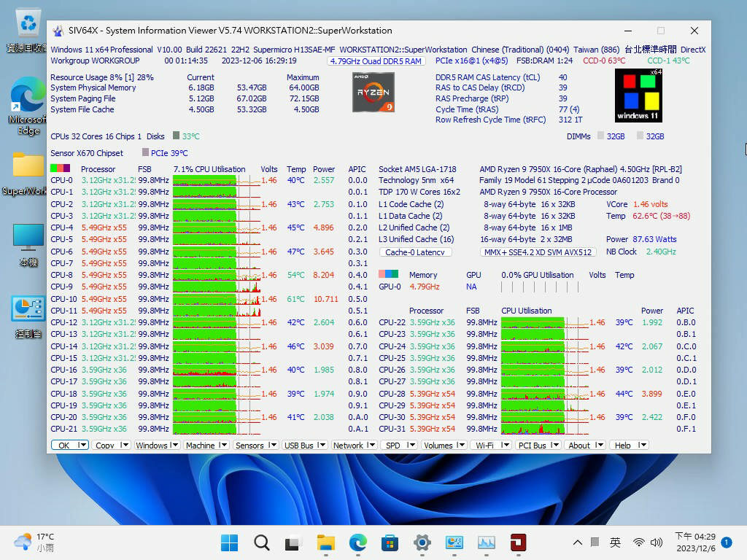Expand the Network button dropdown arrow
This screenshot has width=747, height=560.
click(x=371, y=446)
